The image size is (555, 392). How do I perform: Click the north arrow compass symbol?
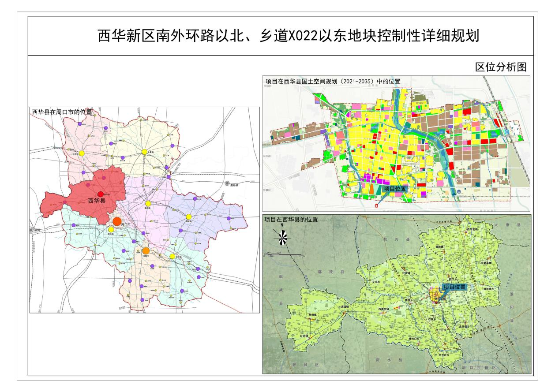coord(283,237)
